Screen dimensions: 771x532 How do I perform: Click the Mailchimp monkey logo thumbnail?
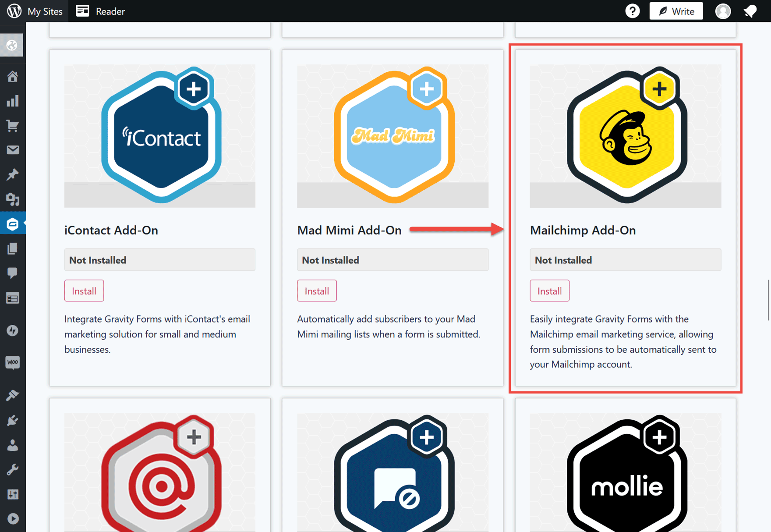626,136
